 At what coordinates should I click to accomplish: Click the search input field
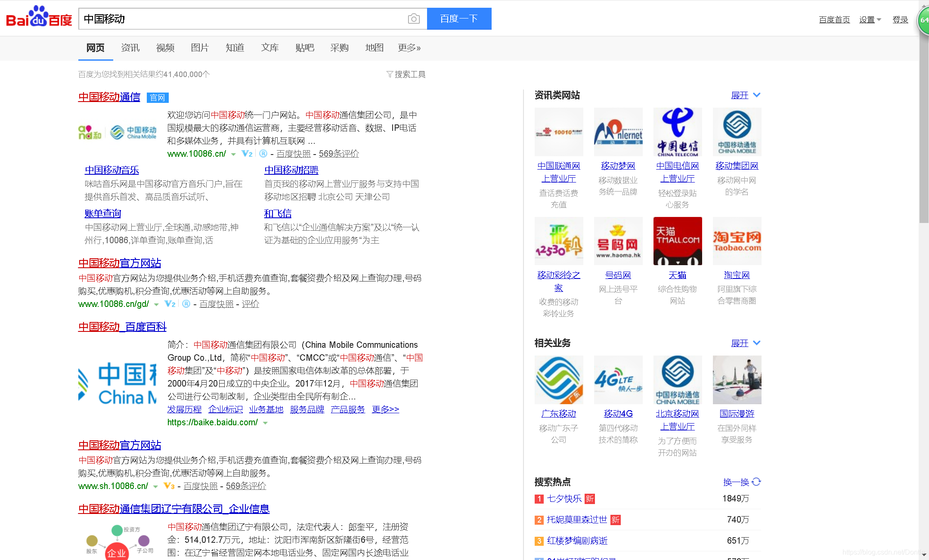[241, 19]
